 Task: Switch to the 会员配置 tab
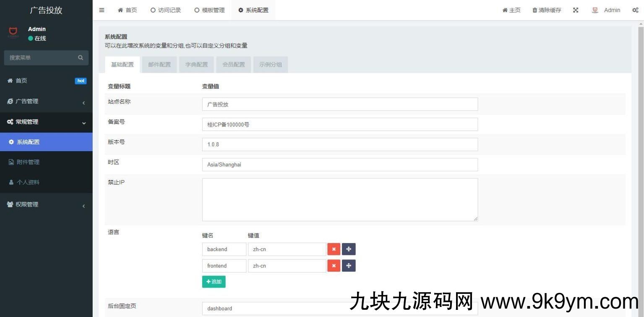coord(233,65)
